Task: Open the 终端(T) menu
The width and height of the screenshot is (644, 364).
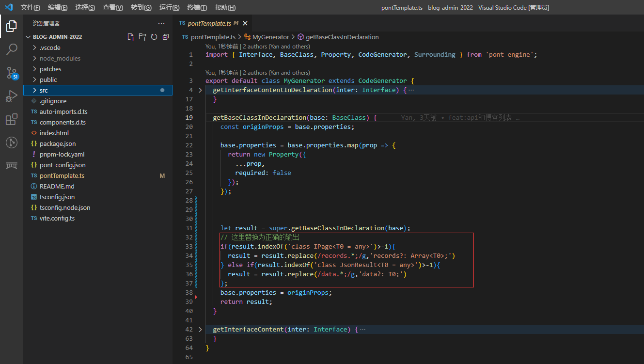Action: tap(197, 8)
